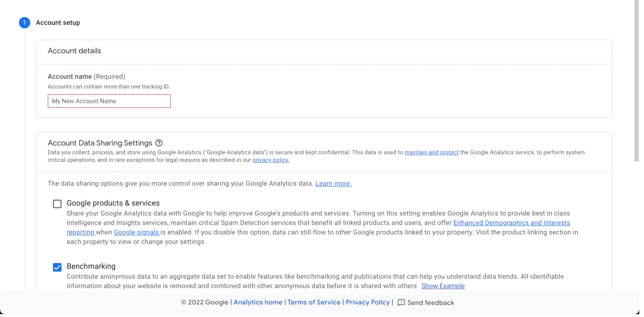Open Terms of Service footer link
644x317 pixels.
(314, 302)
